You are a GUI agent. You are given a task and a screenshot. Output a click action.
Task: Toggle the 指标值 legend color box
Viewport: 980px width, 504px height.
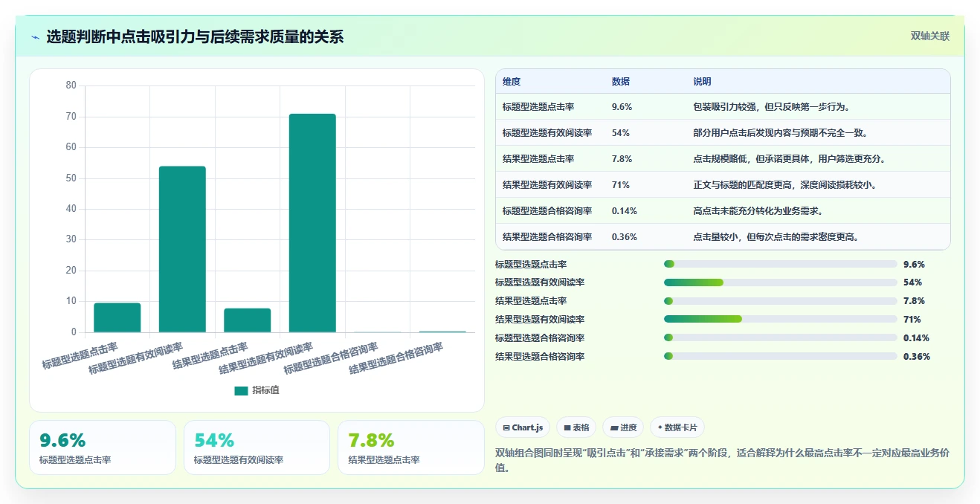(241, 390)
